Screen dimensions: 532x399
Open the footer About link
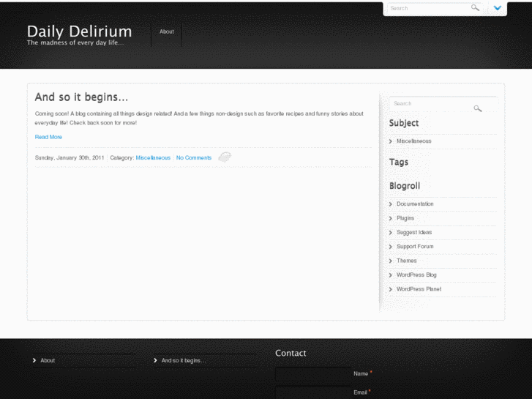pyautogui.click(x=48, y=360)
